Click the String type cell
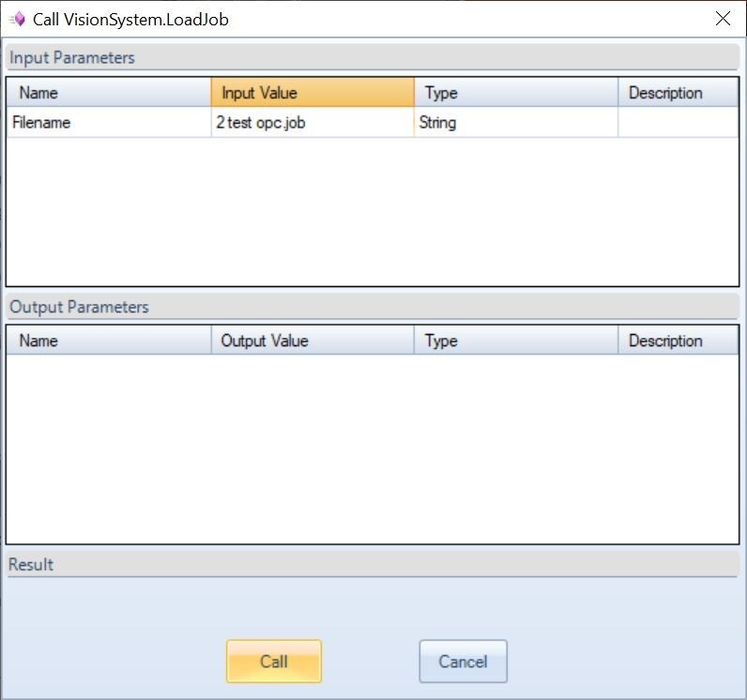This screenshot has height=700, width=747. [x=514, y=123]
